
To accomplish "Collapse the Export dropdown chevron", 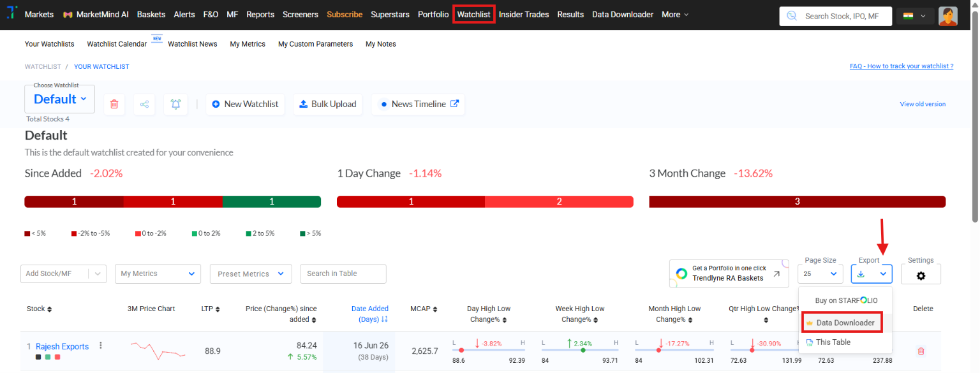I will click(x=884, y=274).
